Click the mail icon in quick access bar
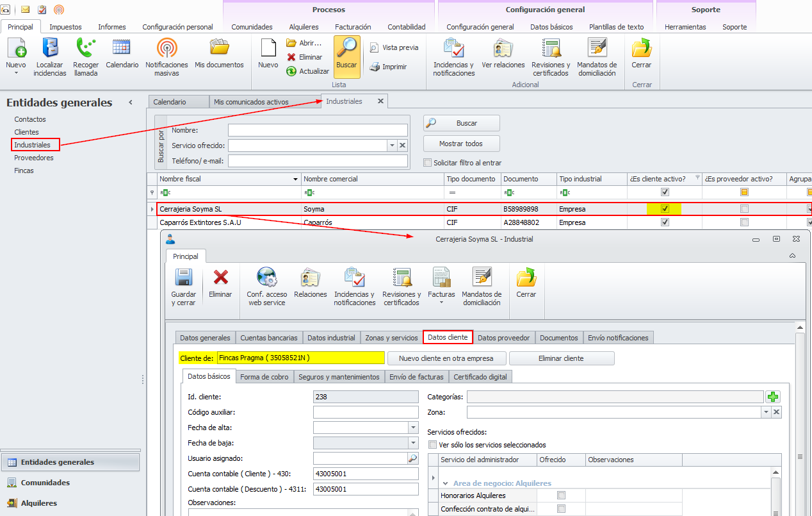 (26, 9)
